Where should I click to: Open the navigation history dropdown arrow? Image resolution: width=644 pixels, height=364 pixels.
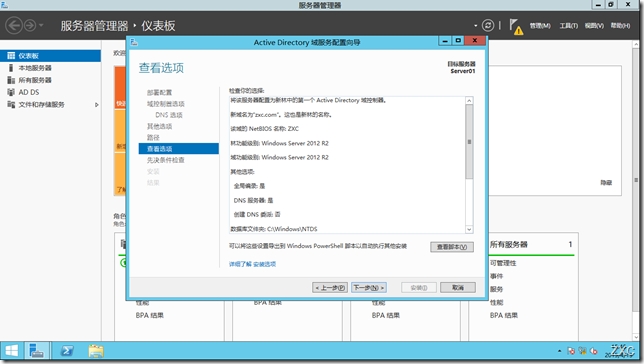coord(41,25)
